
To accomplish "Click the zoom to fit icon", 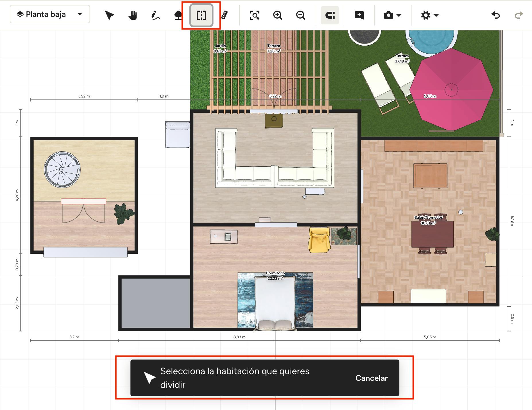I will (x=255, y=15).
